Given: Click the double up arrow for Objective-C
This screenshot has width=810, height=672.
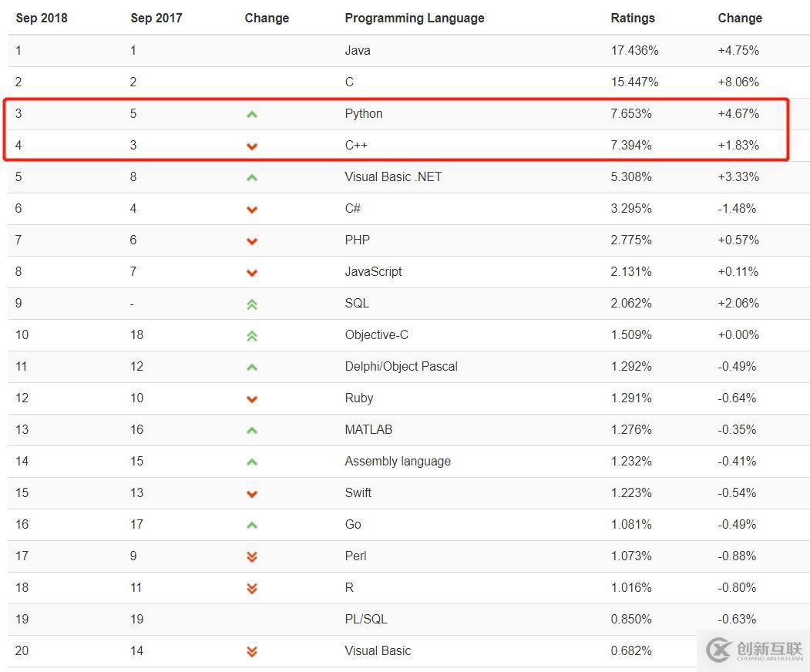Looking at the screenshot, I should click(251, 335).
